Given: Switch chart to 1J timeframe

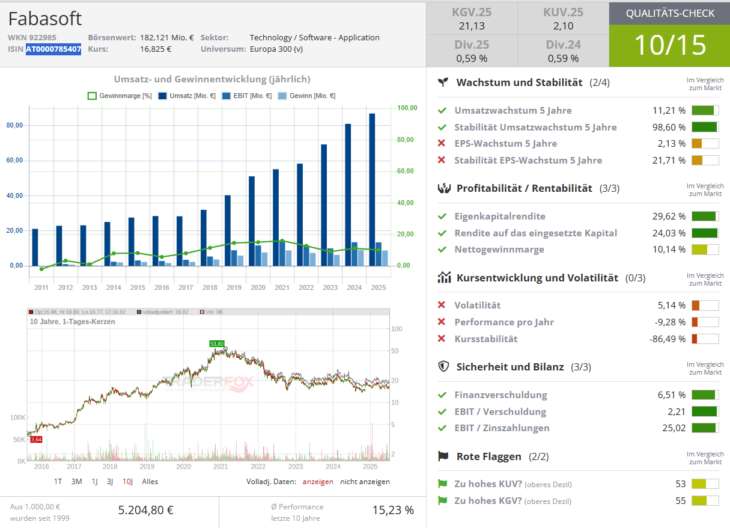Looking at the screenshot, I should [x=95, y=481].
